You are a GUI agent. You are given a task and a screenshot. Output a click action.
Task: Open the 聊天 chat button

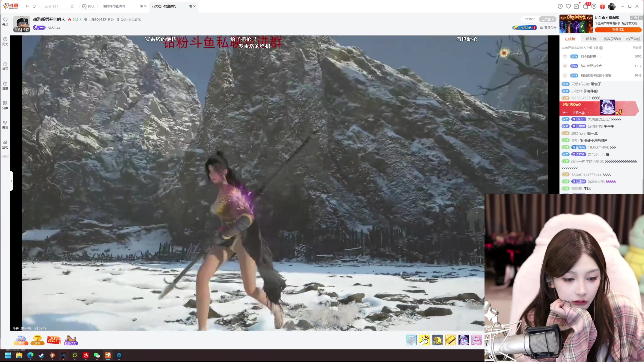(89, 6)
